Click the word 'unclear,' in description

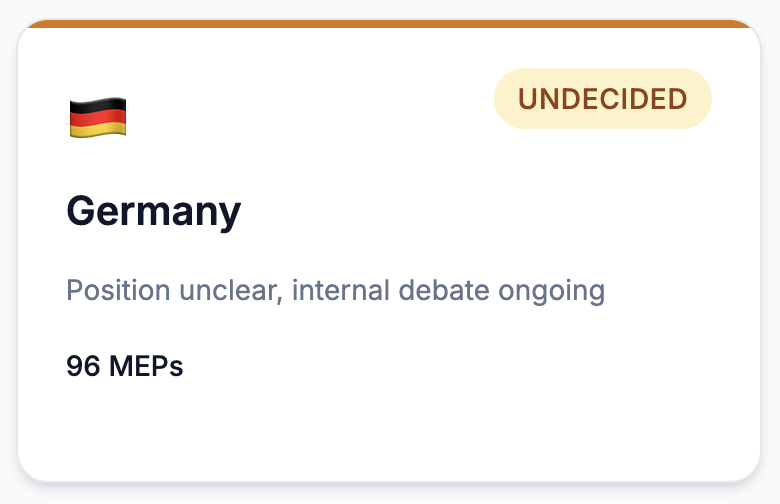click(x=231, y=291)
